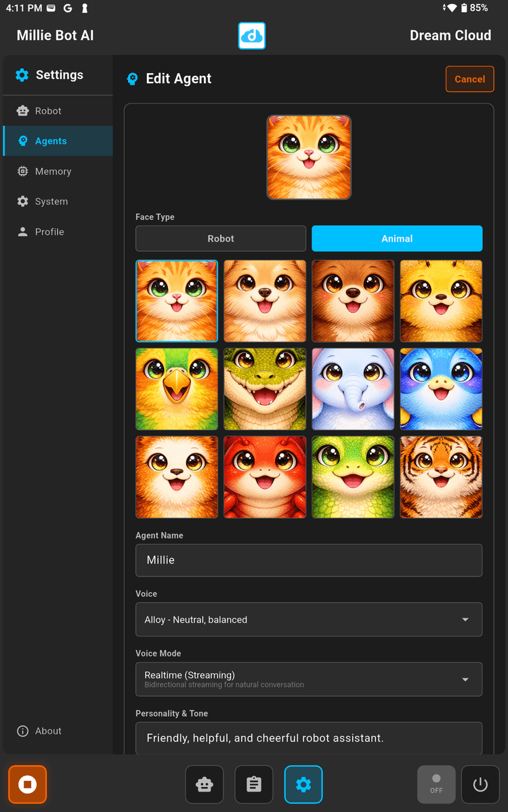Cancel editing the agent
Viewport: 508px width, 812px height.
pyautogui.click(x=470, y=79)
